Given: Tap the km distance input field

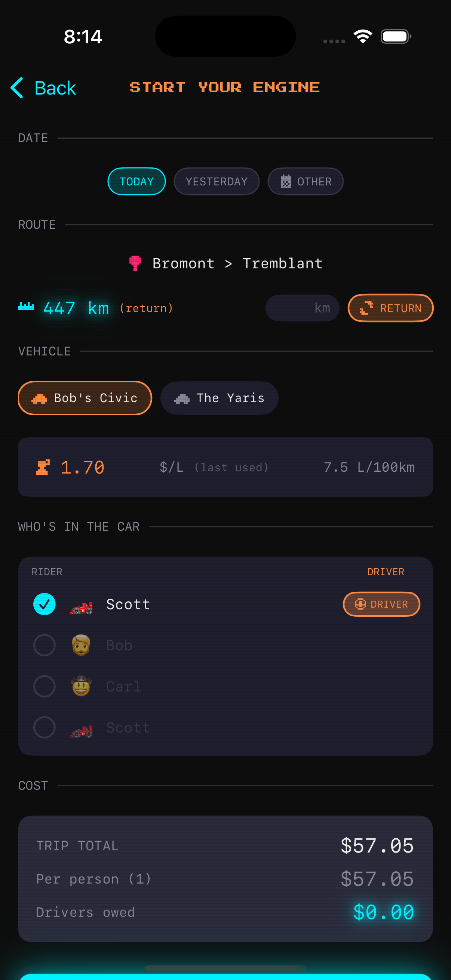Looking at the screenshot, I should pos(302,308).
